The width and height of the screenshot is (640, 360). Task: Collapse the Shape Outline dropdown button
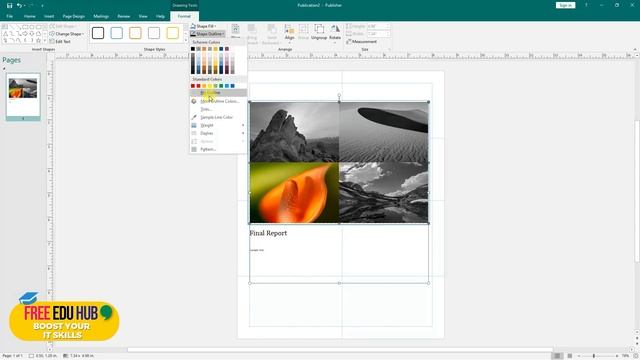[208, 34]
